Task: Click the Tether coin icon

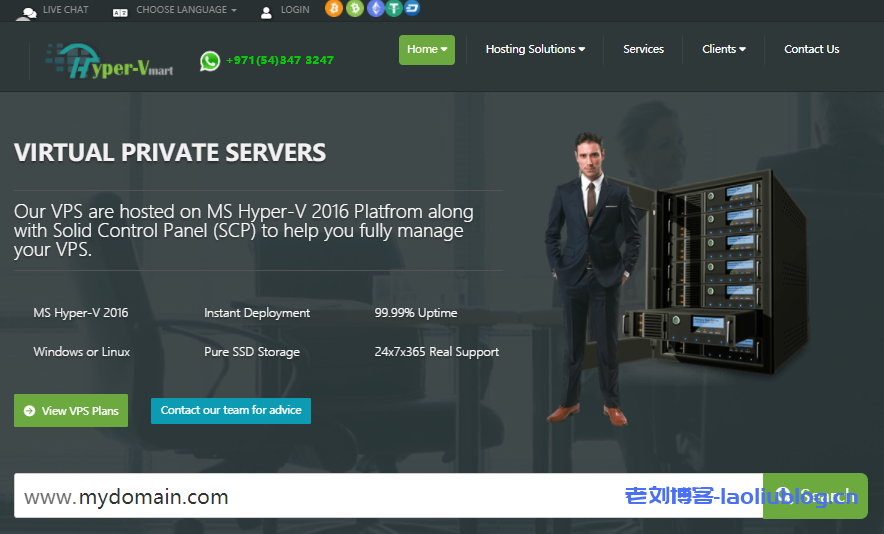Action: coord(394,9)
